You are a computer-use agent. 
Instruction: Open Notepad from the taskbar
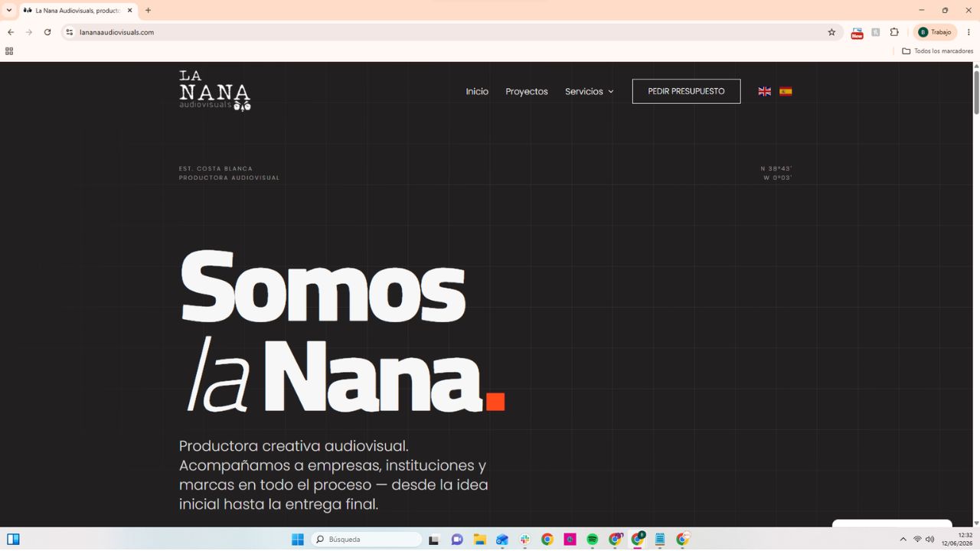(659, 540)
